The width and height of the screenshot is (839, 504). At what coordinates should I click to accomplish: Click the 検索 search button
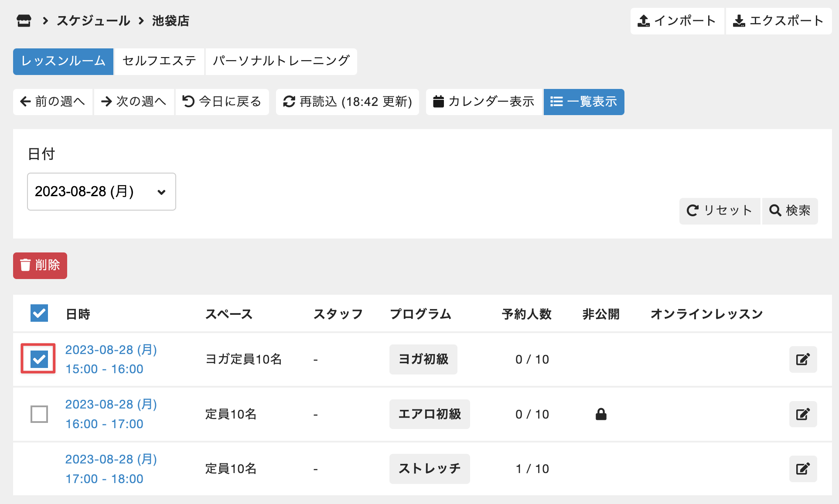790,211
